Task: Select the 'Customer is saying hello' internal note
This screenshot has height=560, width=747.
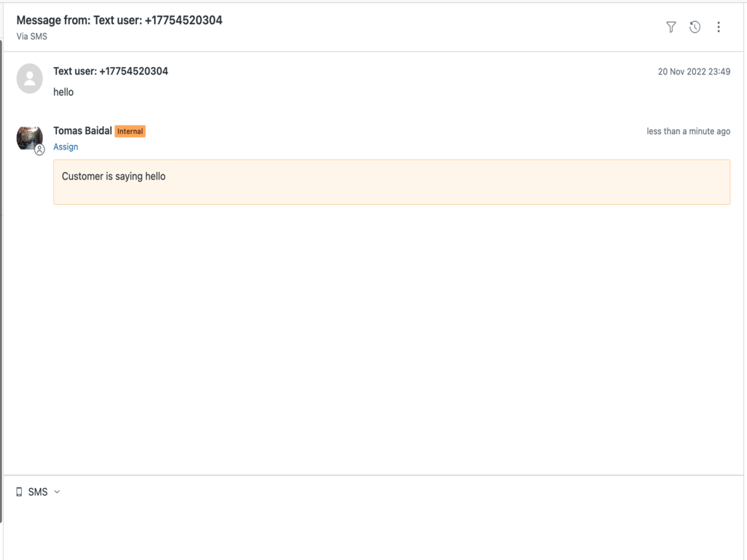Action: coord(391,182)
